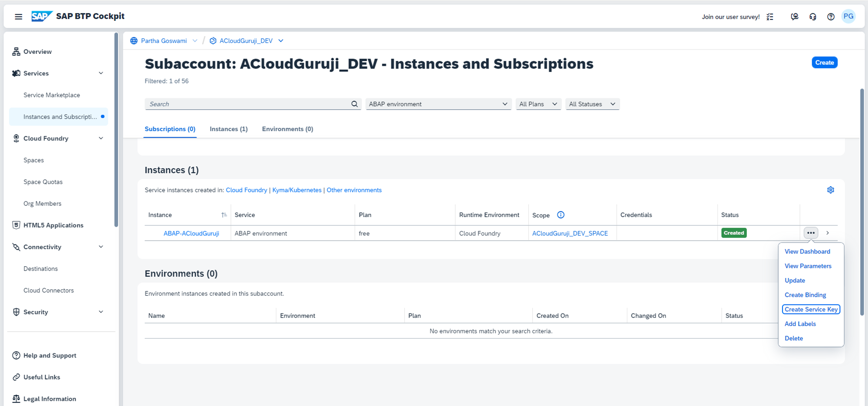Screen dimensions: 868x406
Task: Open the user survey checklist icon
Action: [x=770, y=17]
